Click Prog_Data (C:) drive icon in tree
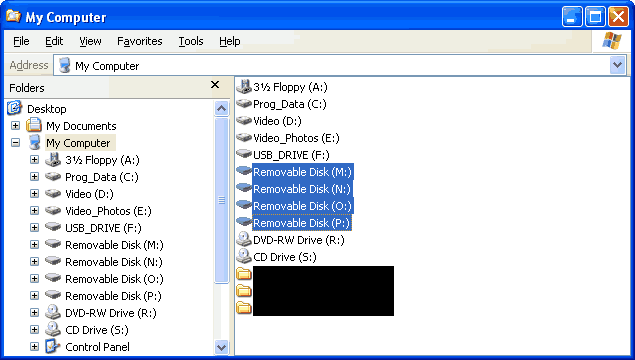 pos(53,177)
